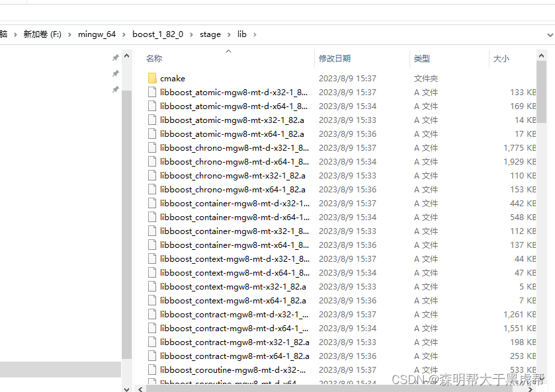Viewport: 555px width, 392px height.
Task: Expand chevron after stage breadcrumb
Action: point(229,34)
